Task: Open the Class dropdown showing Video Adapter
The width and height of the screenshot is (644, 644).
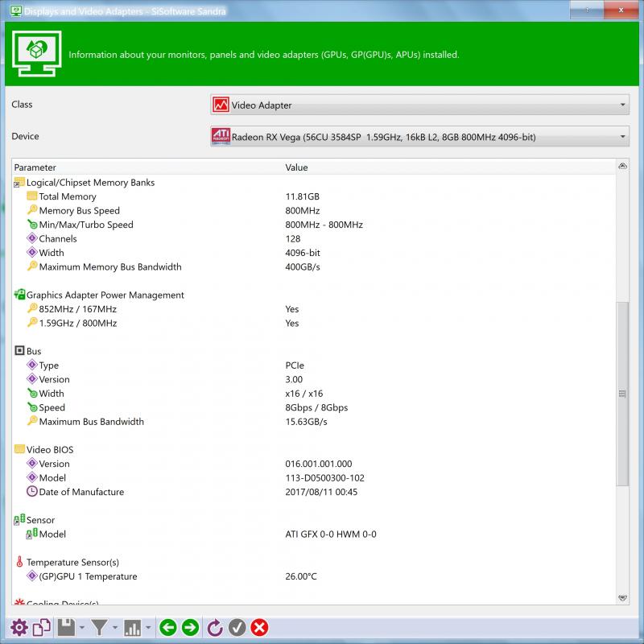Action: [x=419, y=105]
